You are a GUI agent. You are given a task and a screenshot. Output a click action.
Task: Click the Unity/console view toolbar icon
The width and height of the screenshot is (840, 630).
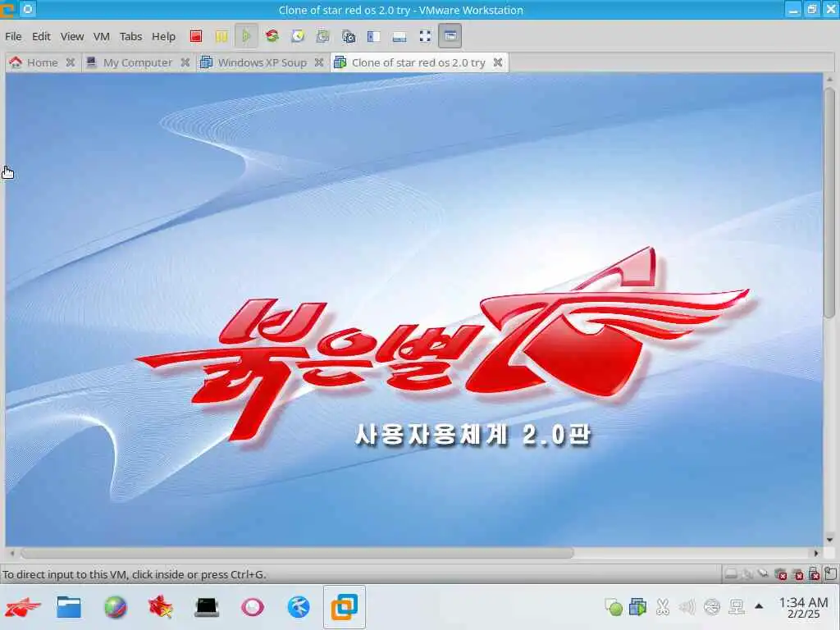click(x=450, y=36)
